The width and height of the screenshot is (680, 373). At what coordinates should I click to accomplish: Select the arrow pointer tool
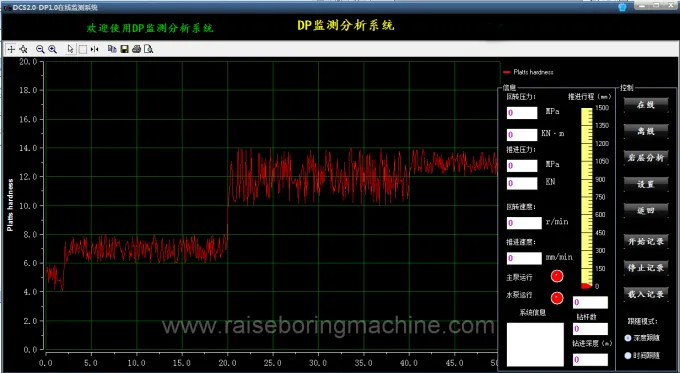pyautogui.click(x=71, y=49)
